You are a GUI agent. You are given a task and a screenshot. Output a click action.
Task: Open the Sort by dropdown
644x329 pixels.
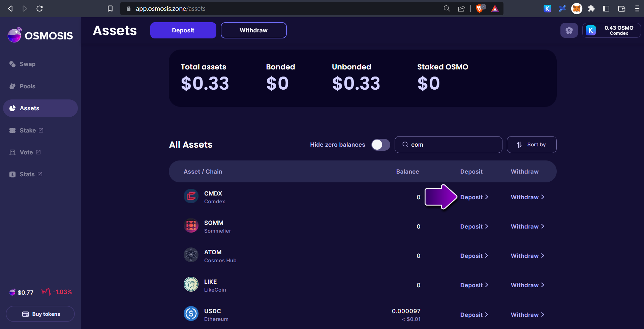pyautogui.click(x=531, y=145)
